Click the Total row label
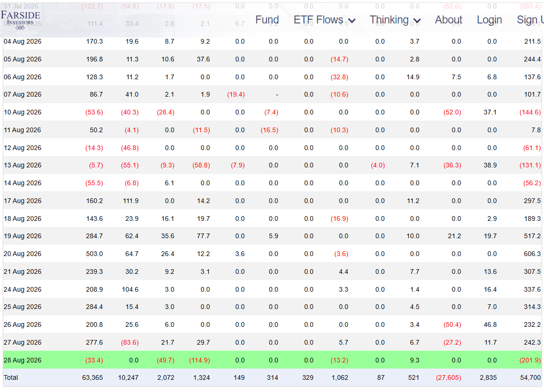 pos(11,377)
